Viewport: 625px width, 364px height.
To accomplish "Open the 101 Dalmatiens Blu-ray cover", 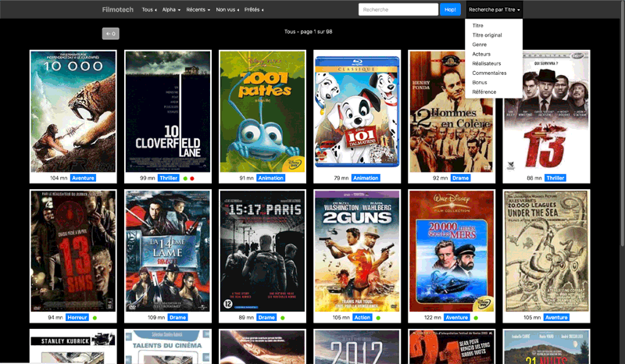I will (357, 112).
